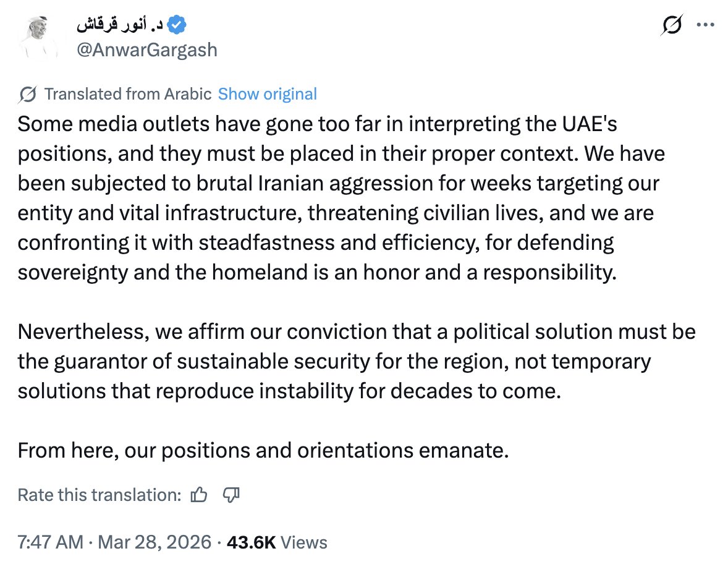Viewport: 728px width, 564px height.
Task: Click the "Translated from Arabic" label
Action: (129, 94)
